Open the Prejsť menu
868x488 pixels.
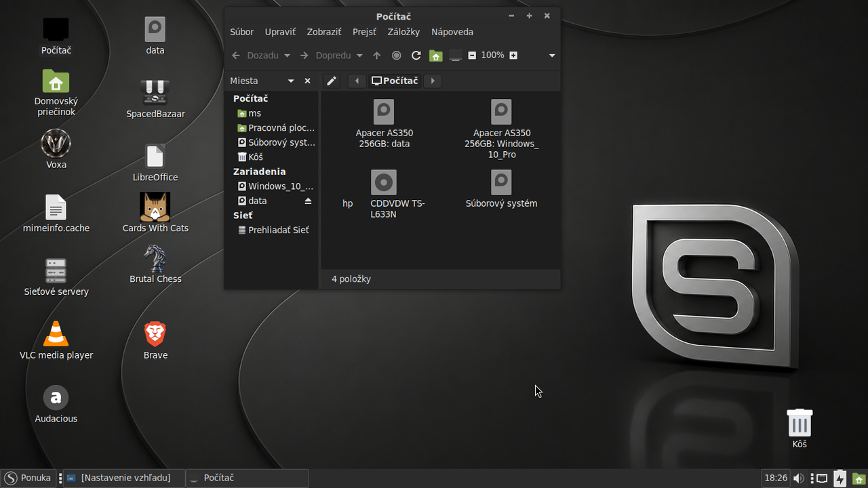click(x=365, y=32)
